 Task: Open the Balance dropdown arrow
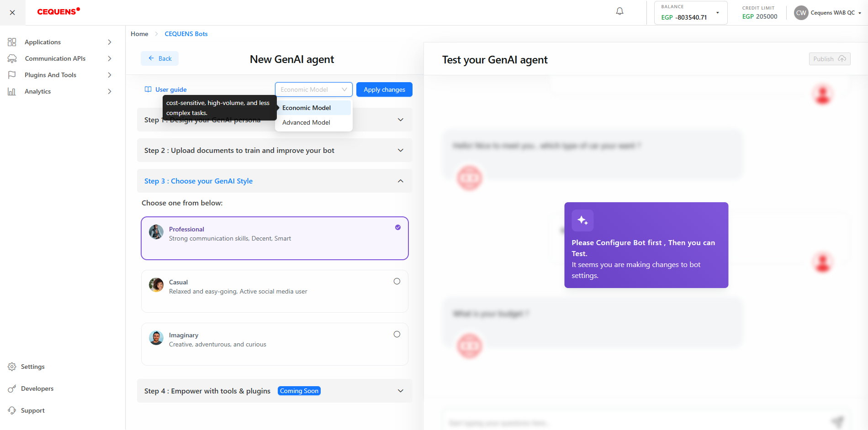coord(717,13)
